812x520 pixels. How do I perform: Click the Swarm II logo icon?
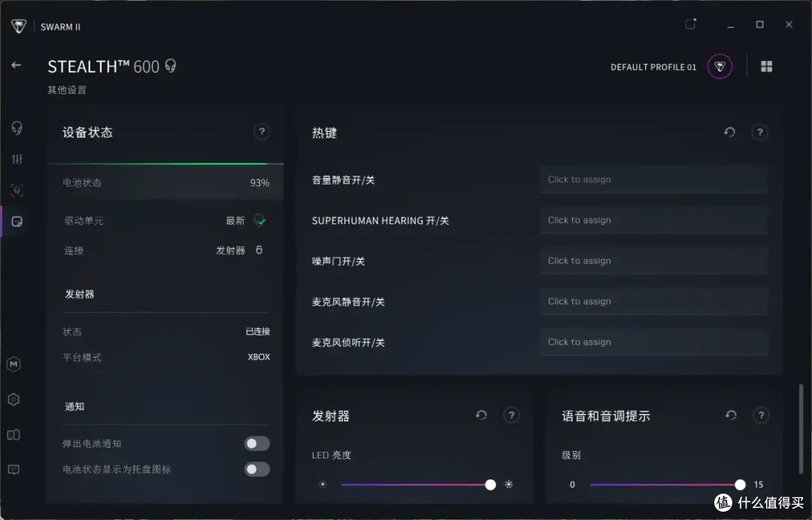pos(19,26)
